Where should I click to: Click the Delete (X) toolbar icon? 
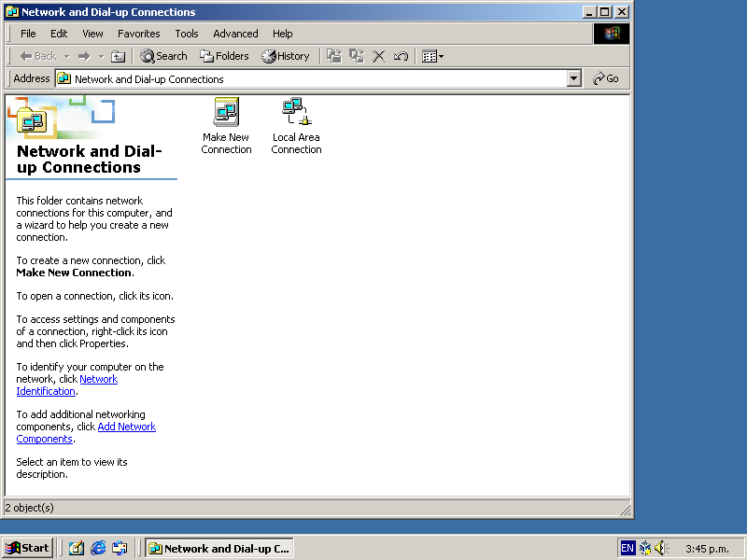pyautogui.click(x=379, y=56)
